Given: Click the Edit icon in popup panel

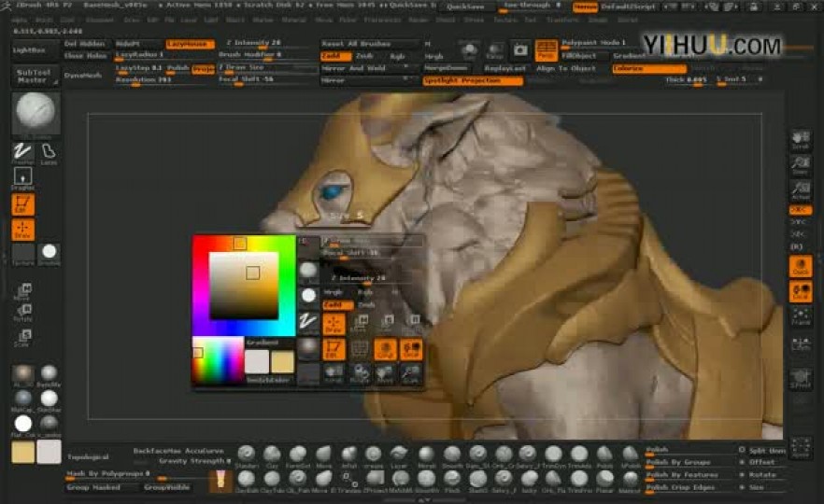Looking at the screenshot, I should pyautogui.click(x=334, y=349).
